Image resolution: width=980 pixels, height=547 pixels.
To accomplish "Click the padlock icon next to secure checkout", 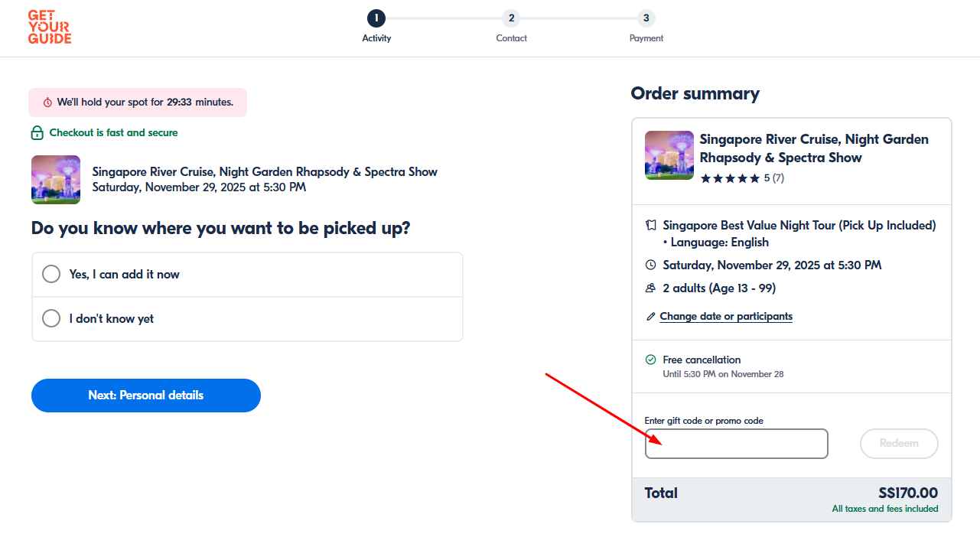I will [37, 132].
